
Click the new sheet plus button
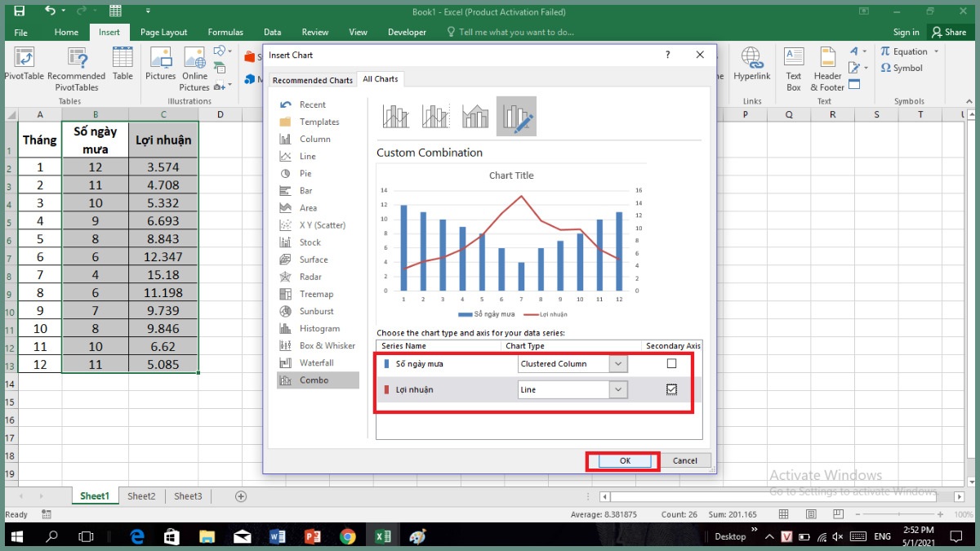[241, 496]
